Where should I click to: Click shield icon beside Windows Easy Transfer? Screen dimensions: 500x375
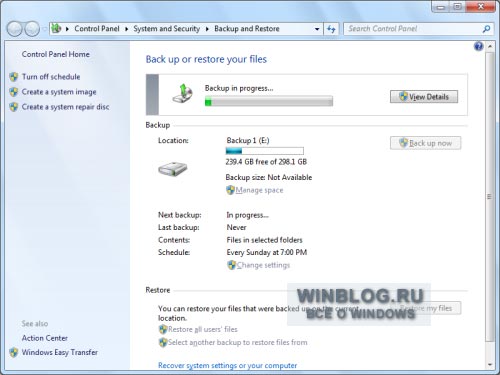[14, 352]
